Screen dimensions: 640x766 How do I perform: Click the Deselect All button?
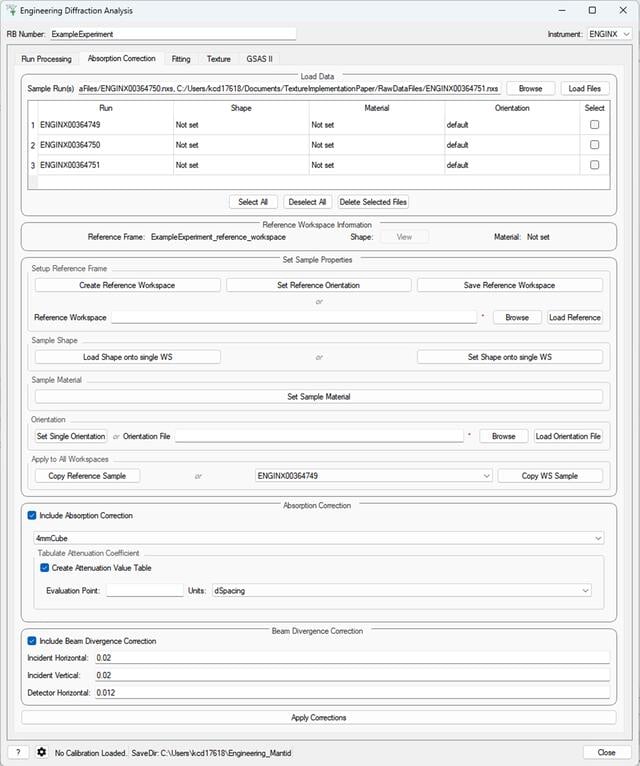[307, 202]
